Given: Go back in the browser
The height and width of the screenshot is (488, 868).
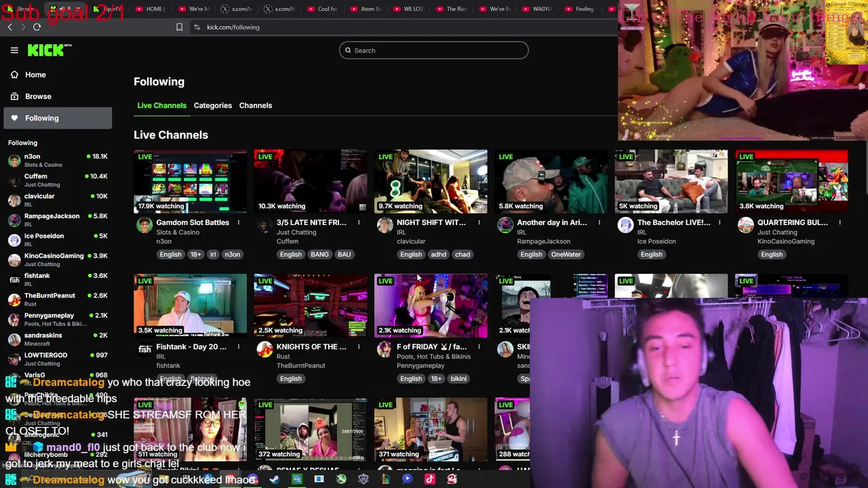Looking at the screenshot, I should click(9, 27).
